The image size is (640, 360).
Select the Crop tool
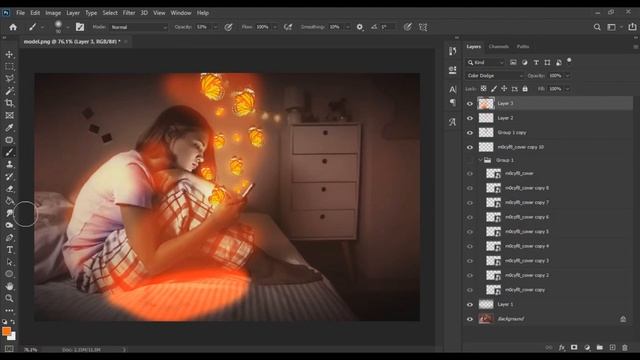click(x=9, y=103)
